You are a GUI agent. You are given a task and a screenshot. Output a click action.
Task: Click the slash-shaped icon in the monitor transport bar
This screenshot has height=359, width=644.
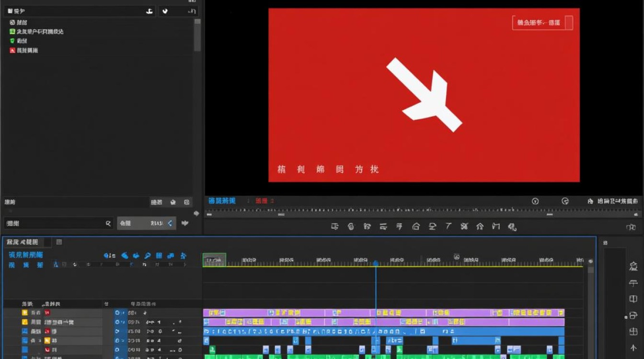pos(448,226)
